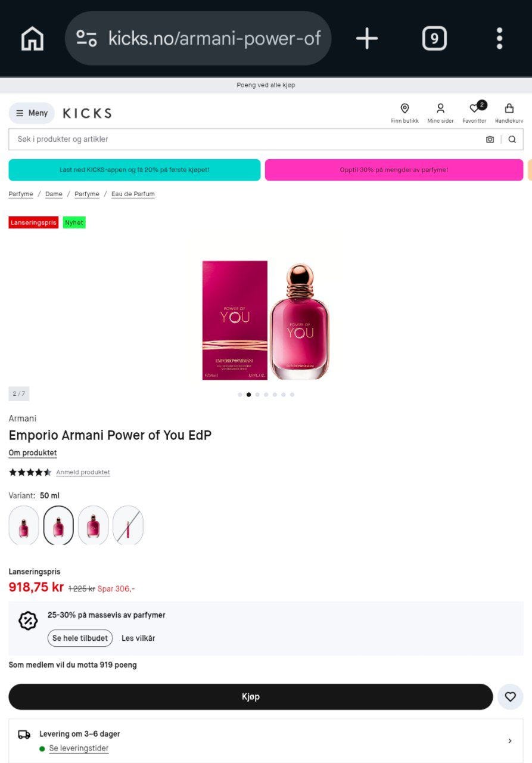
Task: Go to Eau de Parfum breadcrumb
Action: point(133,194)
